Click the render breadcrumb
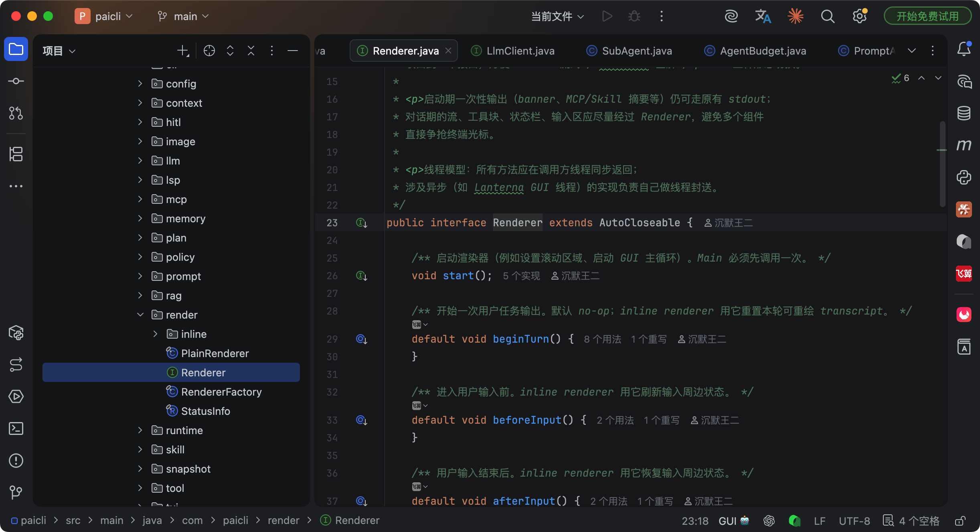Image resolution: width=980 pixels, height=532 pixels. (x=283, y=520)
